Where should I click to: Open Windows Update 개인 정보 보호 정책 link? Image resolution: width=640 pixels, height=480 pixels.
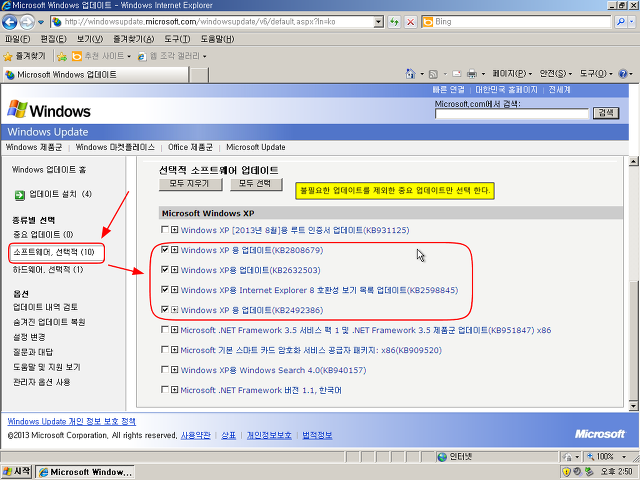(72, 422)
